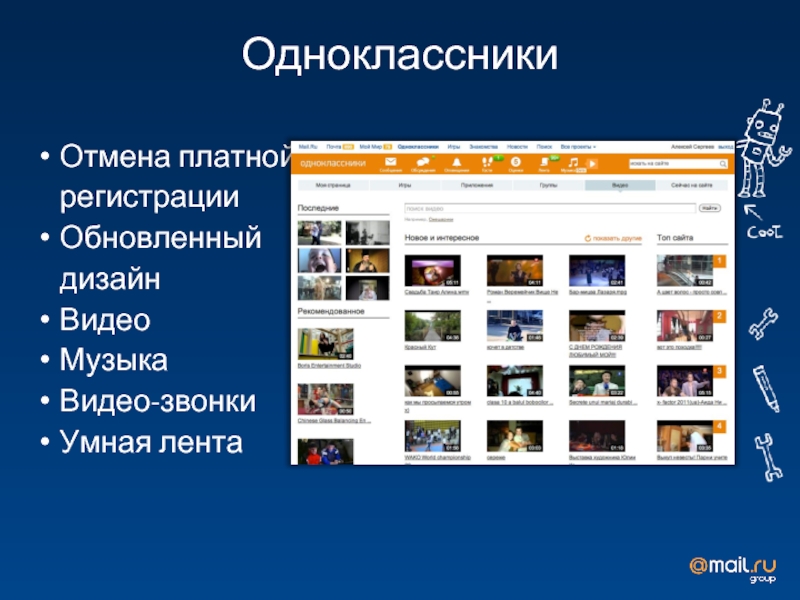Open the Сейчас на сайте tab

pos(692,185)
